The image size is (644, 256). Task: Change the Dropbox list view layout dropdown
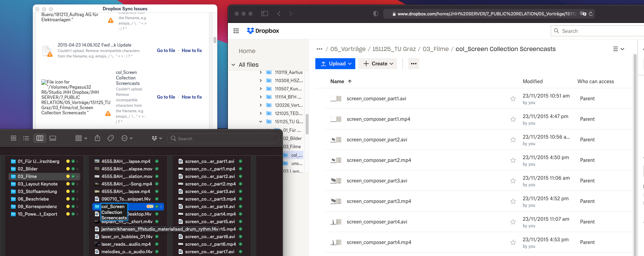click(618, 49)
